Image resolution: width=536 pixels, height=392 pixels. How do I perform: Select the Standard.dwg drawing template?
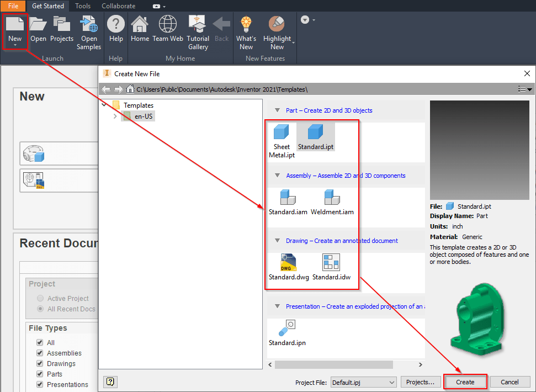(289, 267)
